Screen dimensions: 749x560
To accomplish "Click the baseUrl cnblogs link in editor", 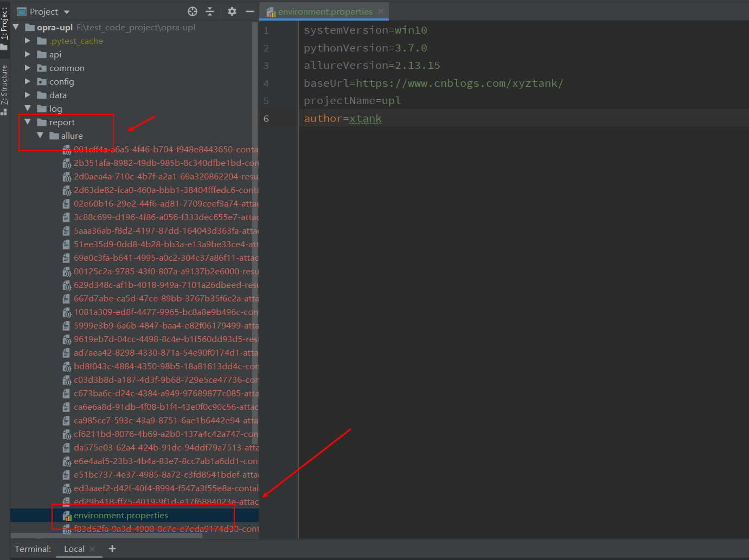I will (x=459, y=83).
